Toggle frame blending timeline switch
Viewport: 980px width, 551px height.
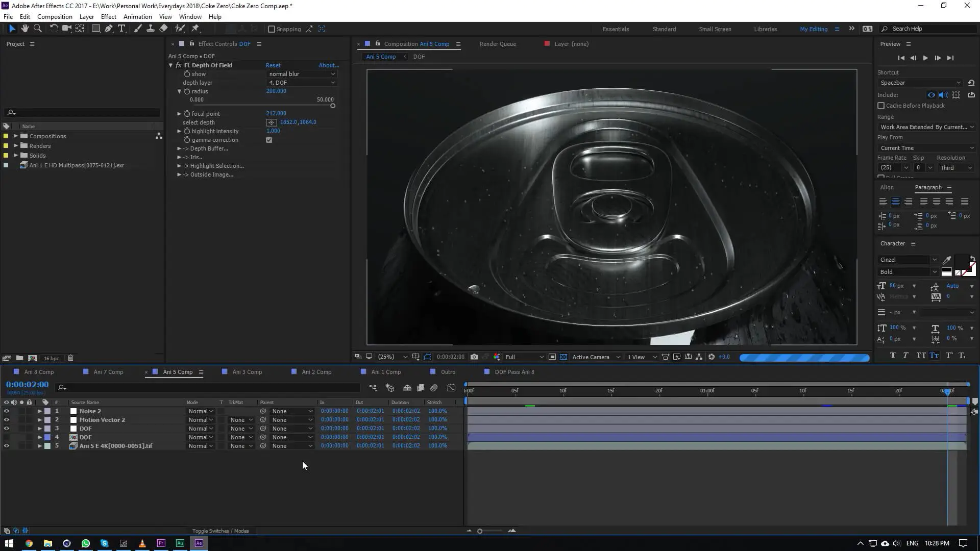[x=421, y=388]
